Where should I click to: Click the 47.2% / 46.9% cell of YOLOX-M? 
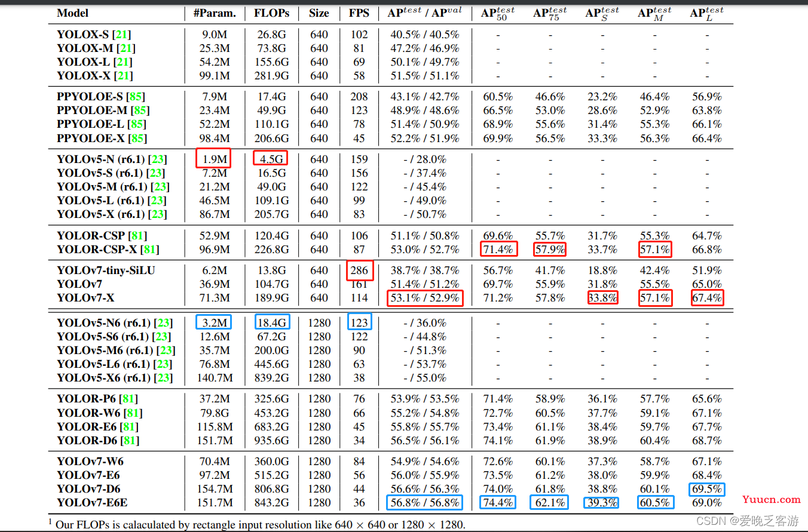coord(425,48)
